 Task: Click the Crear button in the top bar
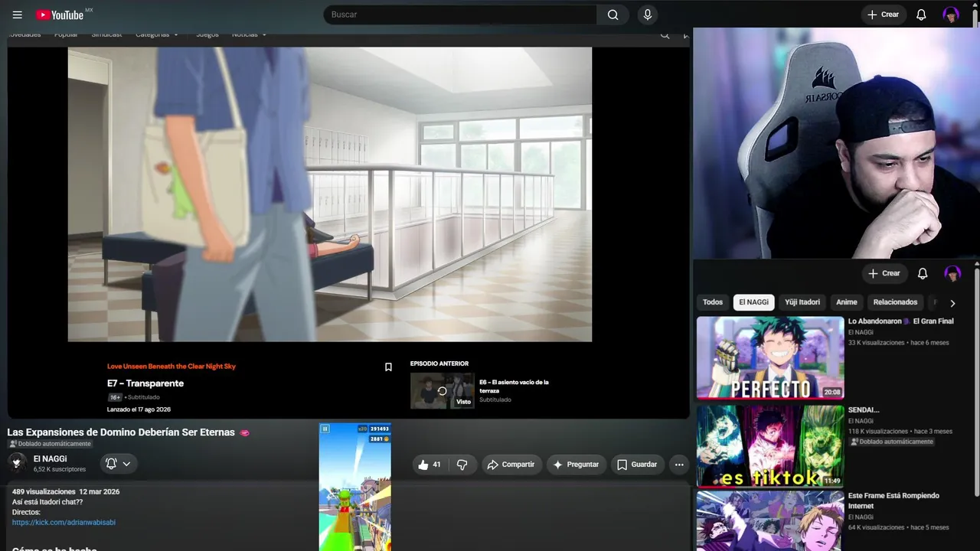pos(884,15)
